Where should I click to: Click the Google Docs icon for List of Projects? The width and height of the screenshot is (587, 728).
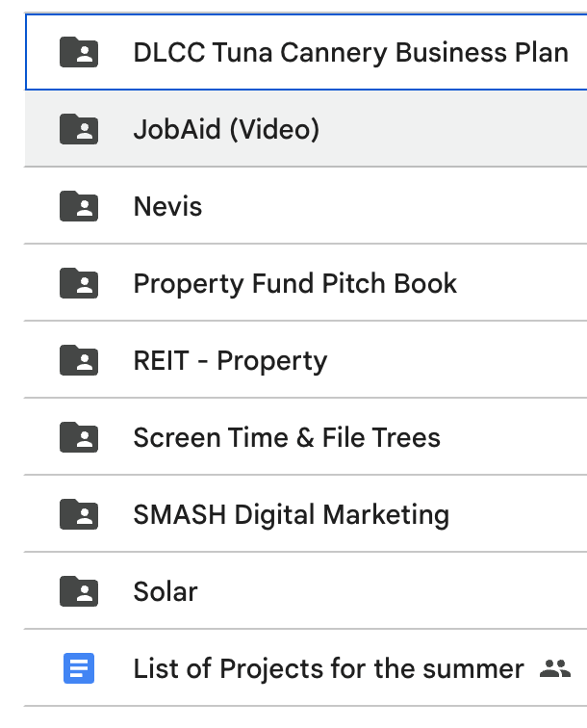pyautogui.click(x=79, y=668)
